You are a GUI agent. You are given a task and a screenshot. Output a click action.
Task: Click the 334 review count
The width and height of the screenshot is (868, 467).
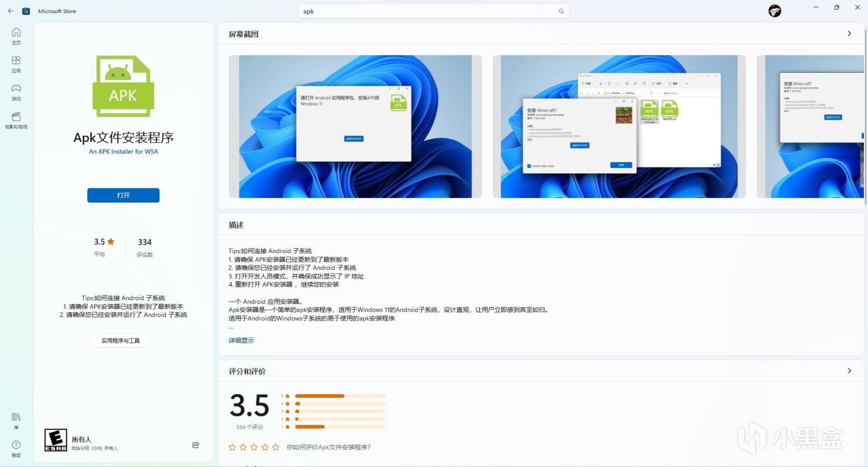click(145, 242)
